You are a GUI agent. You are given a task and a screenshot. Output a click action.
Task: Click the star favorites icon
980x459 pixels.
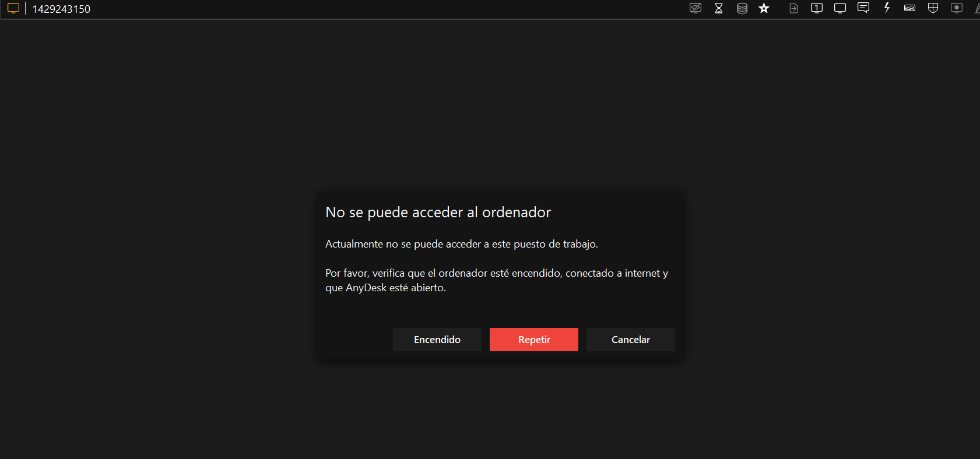764,8
